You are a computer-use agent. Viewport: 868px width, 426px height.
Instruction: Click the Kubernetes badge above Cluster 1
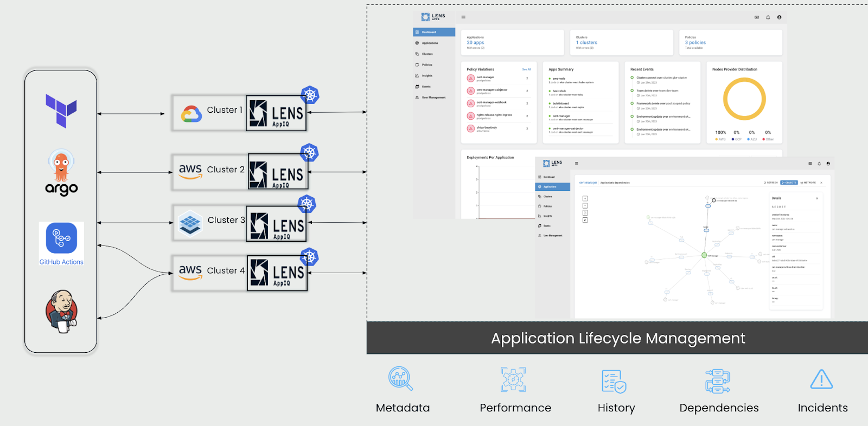pyautogui.click(x=310, y=95)
